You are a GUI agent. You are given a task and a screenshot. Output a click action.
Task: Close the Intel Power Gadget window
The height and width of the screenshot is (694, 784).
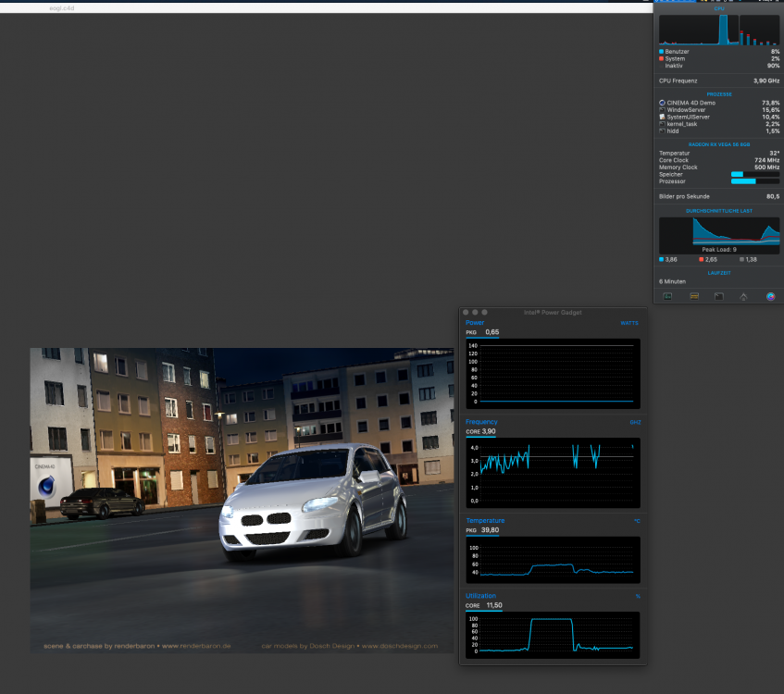[466, 312]
